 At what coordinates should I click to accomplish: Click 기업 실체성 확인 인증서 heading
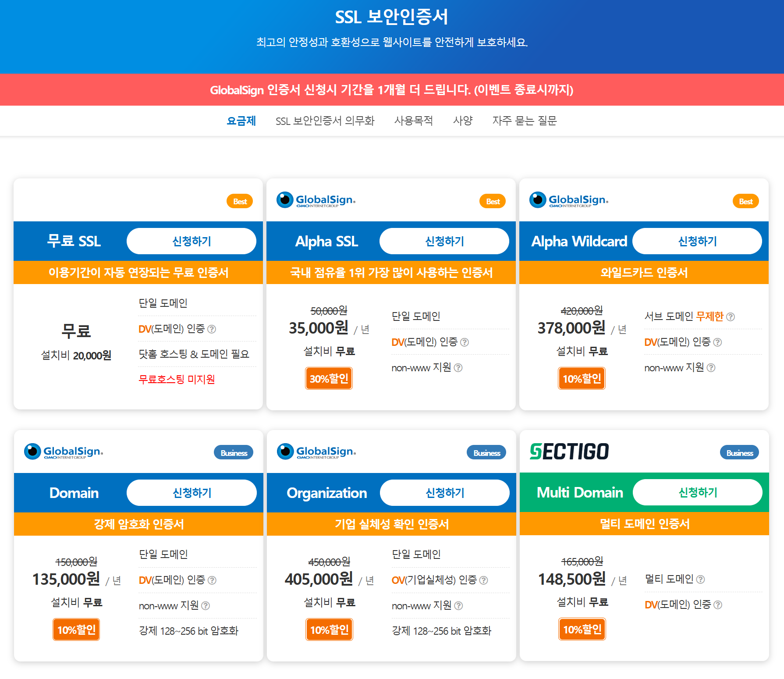pos(392,524)
